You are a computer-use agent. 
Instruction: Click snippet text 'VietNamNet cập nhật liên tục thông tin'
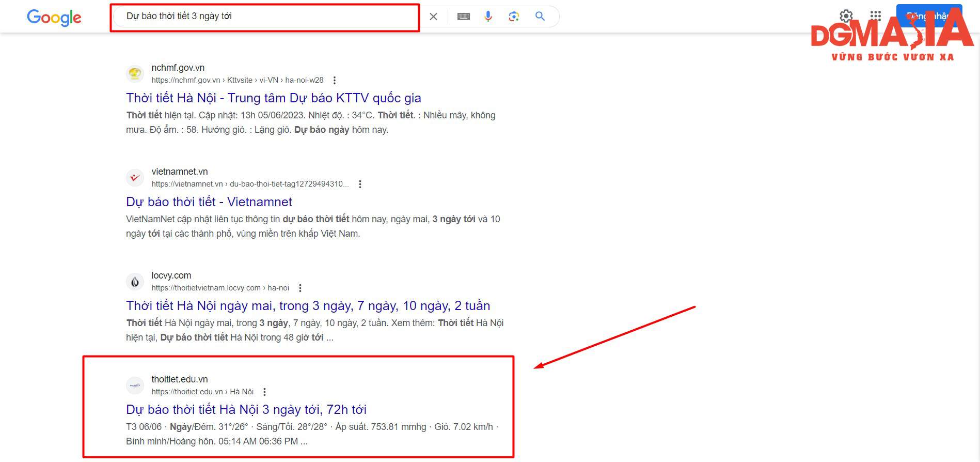[x=203, y=219]
